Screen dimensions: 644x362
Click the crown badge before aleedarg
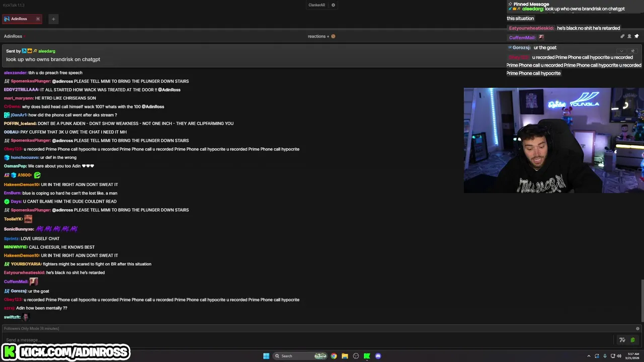tap(30, 51)
